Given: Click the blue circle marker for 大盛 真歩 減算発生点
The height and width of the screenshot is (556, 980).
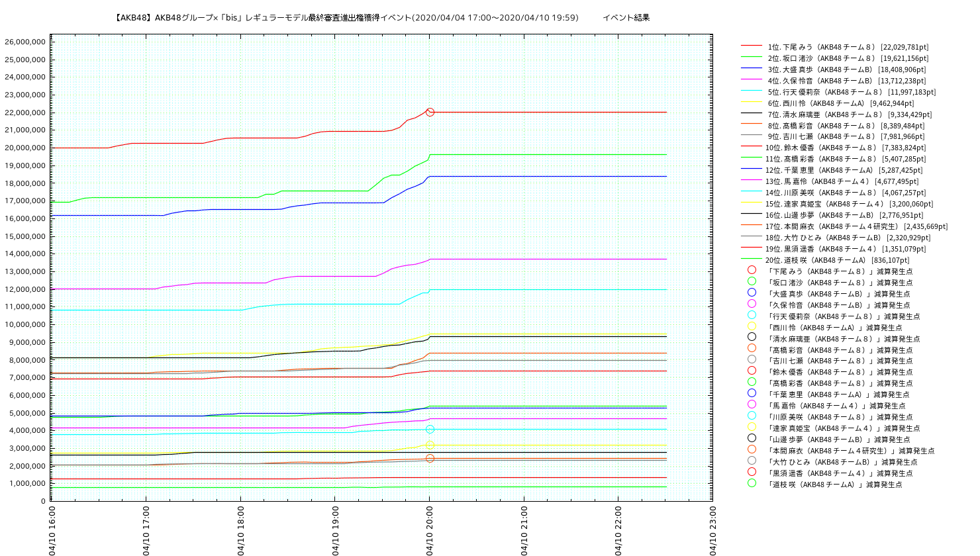Looking at the screenshot, I should (752, 293).
